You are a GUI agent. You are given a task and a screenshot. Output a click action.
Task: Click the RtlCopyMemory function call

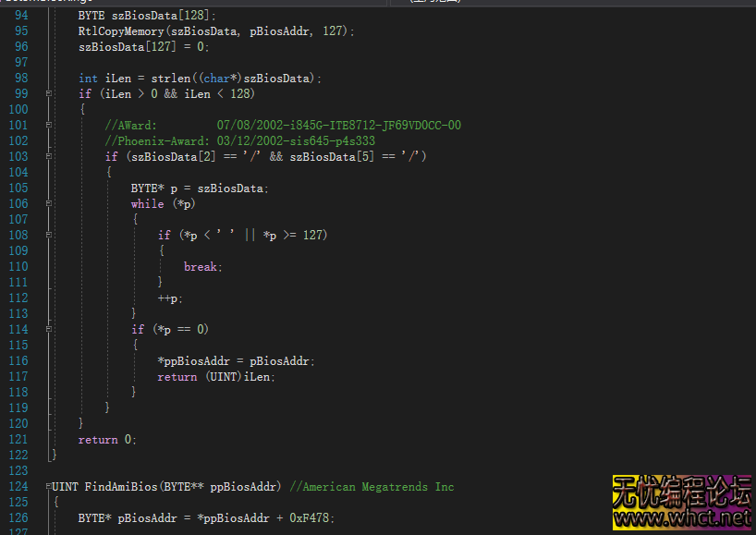pos(116,31)
